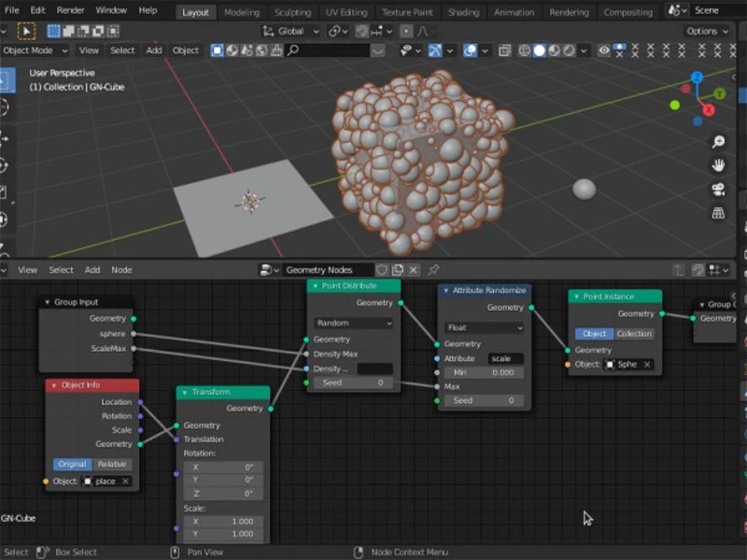Open the viewport Object menu
Viewport: 747px width, 560px height.
tap(185, 50)
